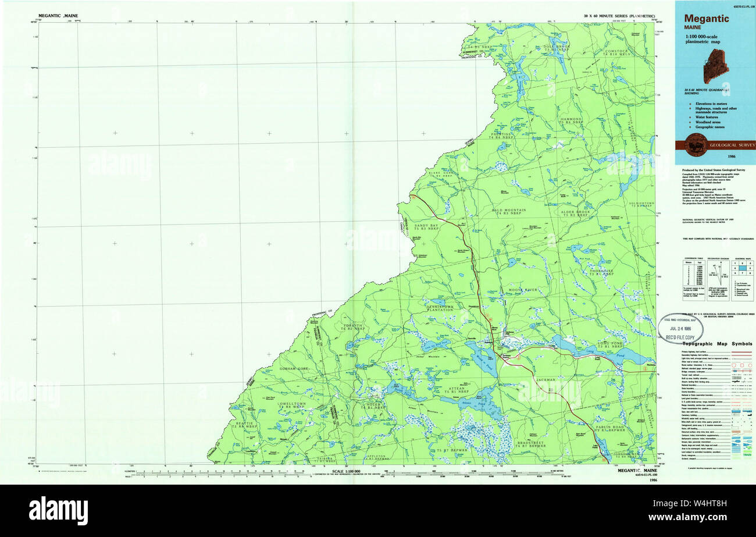
Task: Select the 'Water features' bullet item
Action: (705, 117)
